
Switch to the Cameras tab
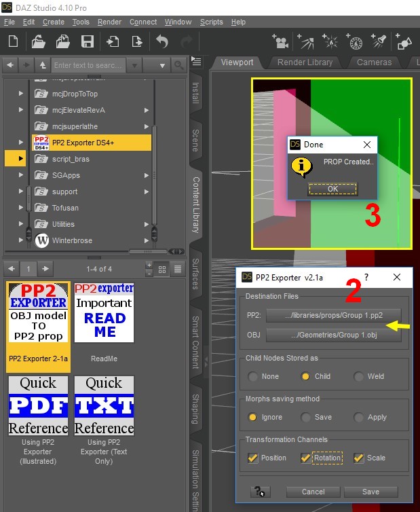pyautogui.click(x=374, y=62)
